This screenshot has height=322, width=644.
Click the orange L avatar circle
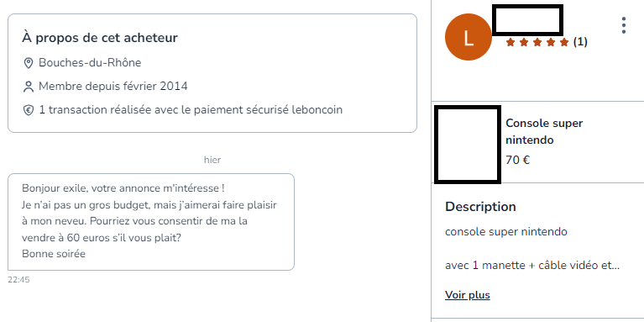(x=469, y=37)
